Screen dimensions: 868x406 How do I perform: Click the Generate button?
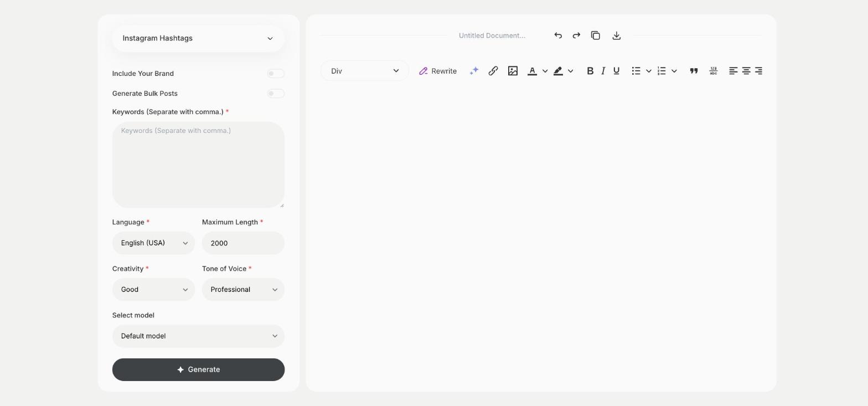pos(198,369)
